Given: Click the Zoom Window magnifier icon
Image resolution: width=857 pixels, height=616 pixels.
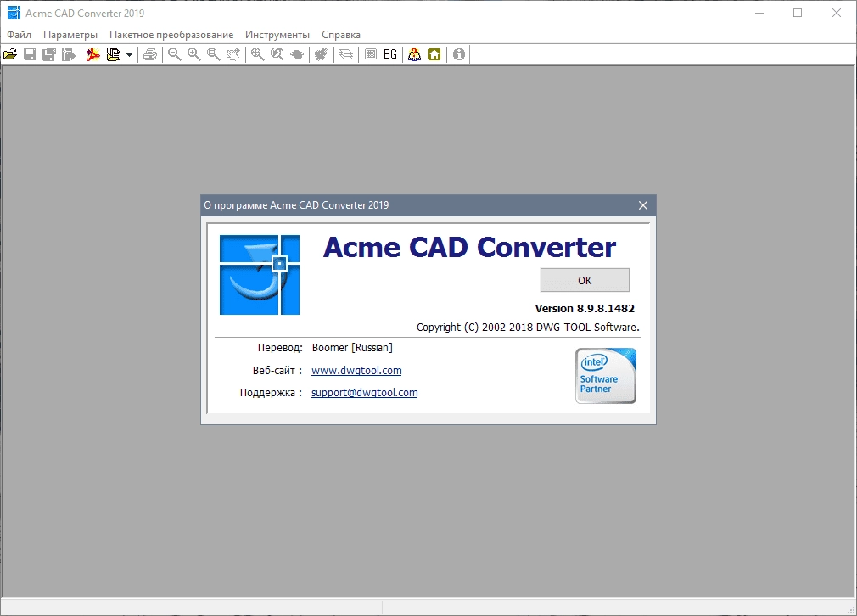Looking at the screenshot, I should point(214,54).
